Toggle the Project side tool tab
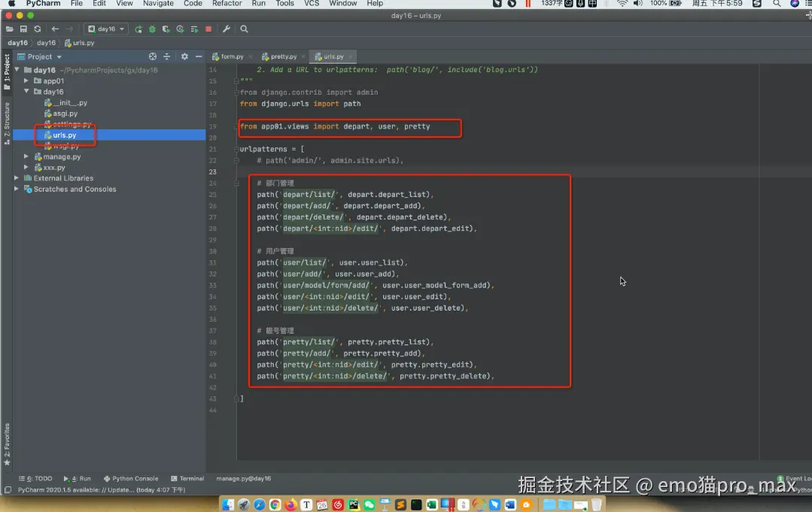This screenshot has width=812, height=512. (x=7, y=72)
